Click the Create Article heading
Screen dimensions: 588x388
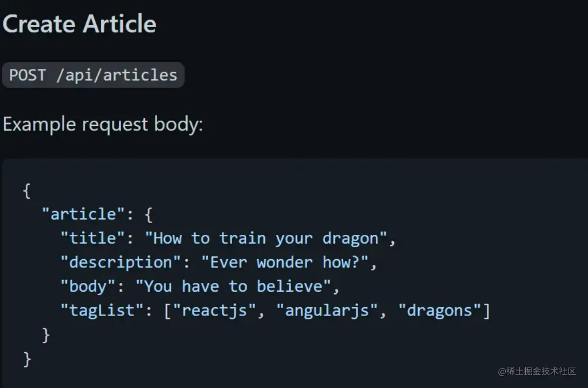pos(79,24)
